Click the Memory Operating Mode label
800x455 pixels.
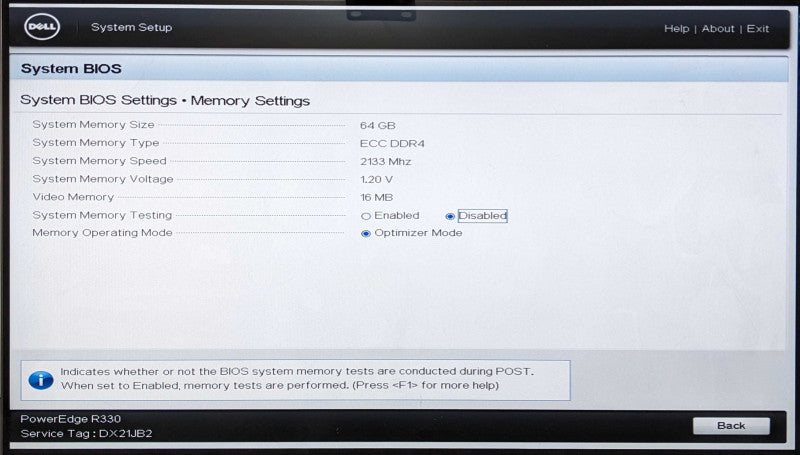click(103, 233)
